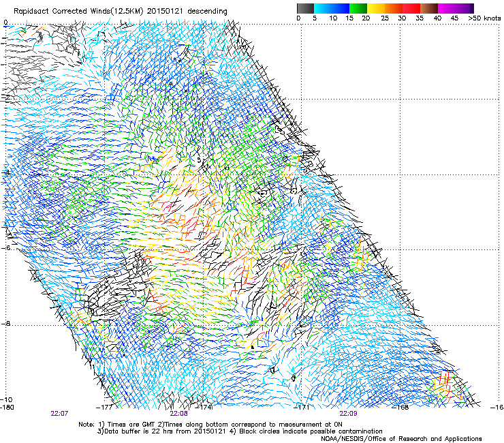Click the legend tick label '40'
The height and width of the screenshot is (443, 504).
pos(437,18)
